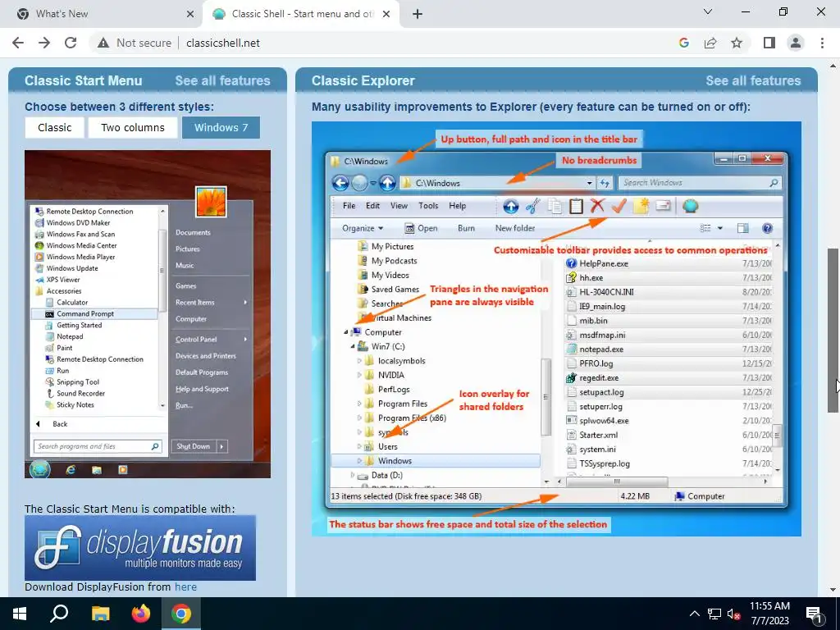Click the page scrollbar thumb
840x630 pixels.
pyautogui.click(x=833, y=331)
